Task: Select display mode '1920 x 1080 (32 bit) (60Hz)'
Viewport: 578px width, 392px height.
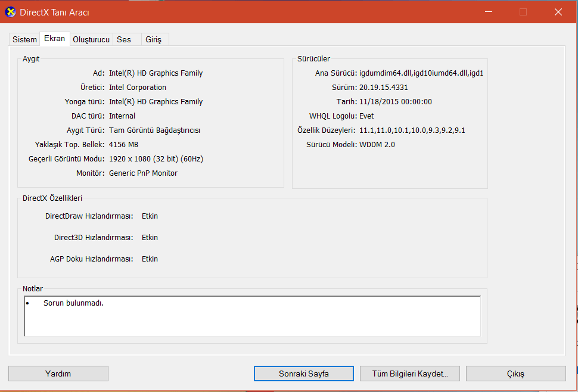Action: pos(156,159)
